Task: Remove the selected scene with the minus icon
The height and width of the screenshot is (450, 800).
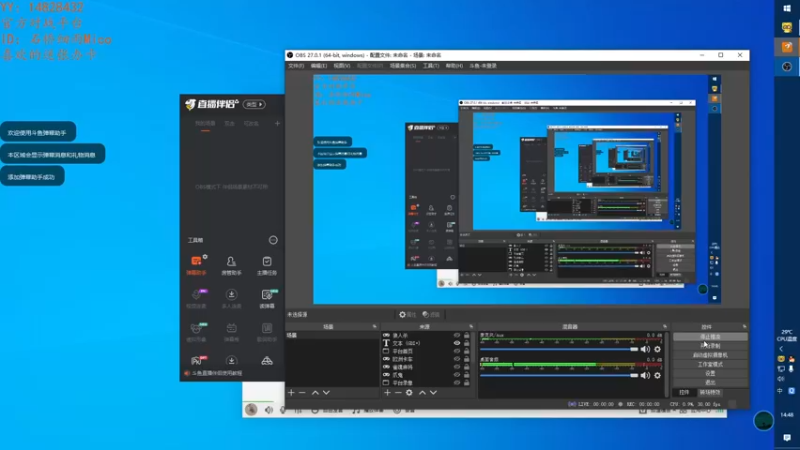Action: 302,392
